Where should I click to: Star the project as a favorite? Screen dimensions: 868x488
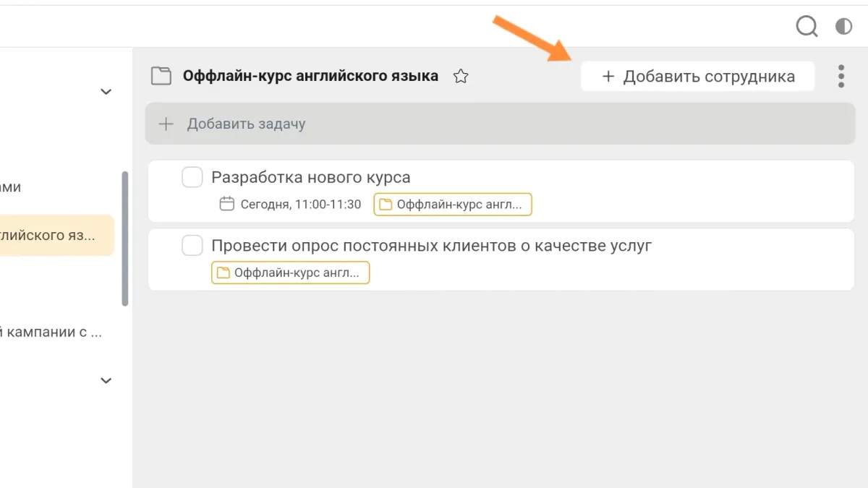[x=460, y=76]
